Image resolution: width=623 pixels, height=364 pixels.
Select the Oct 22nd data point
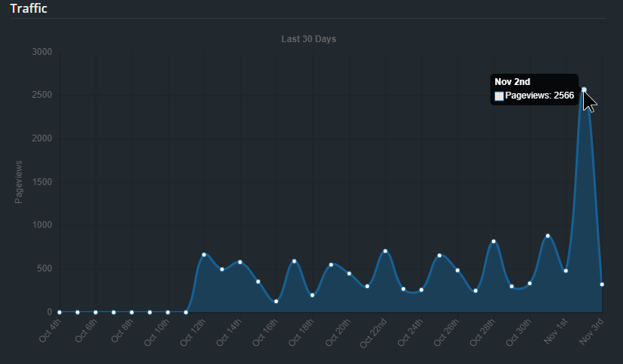385,251
